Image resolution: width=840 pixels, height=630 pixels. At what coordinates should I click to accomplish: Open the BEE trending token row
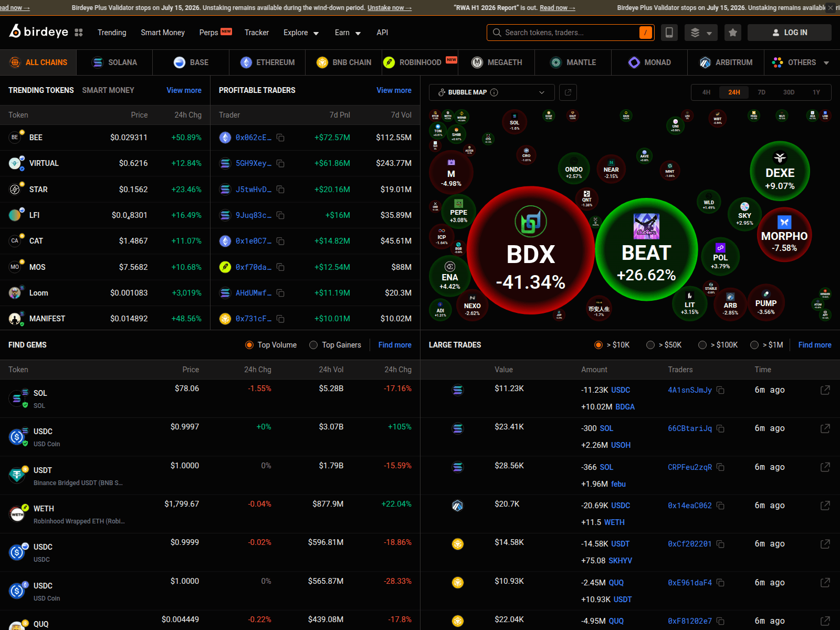point(105,138)
